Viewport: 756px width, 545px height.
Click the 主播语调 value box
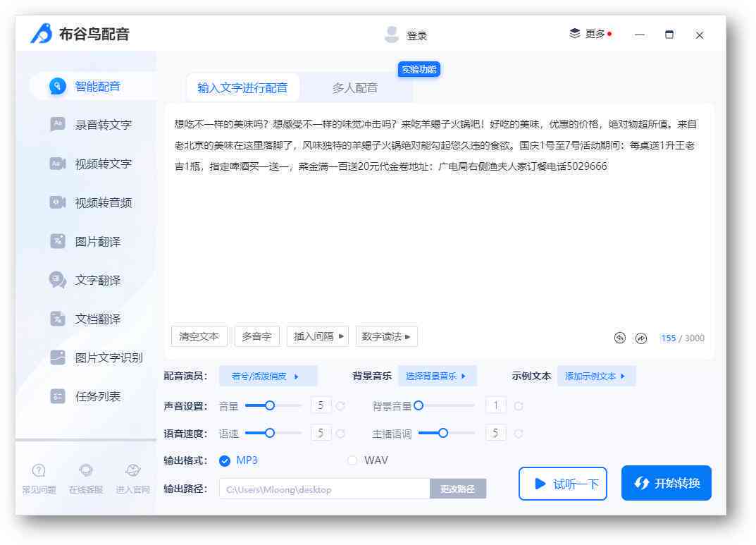pos(495,433)
